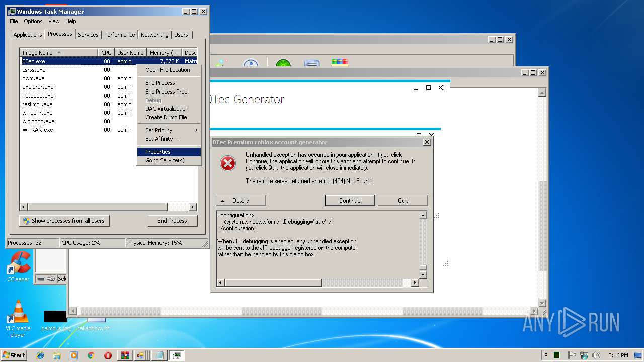Open the View menu in Task Manager
The width and height of the screenshot is (644, 362).
point(54,21)
